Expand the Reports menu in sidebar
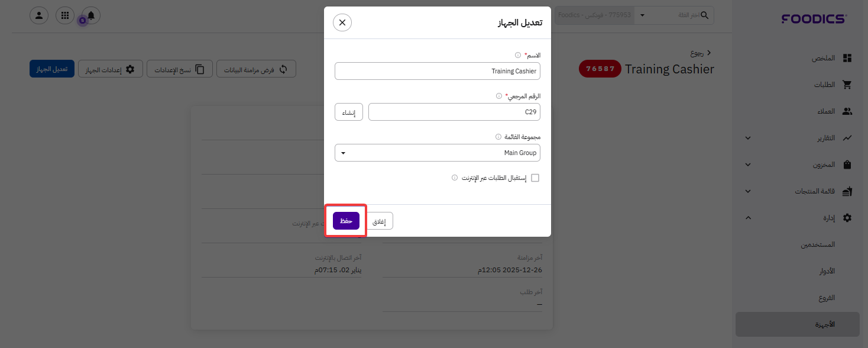This screenshot has width=868, height=348. tap(748, 138)
